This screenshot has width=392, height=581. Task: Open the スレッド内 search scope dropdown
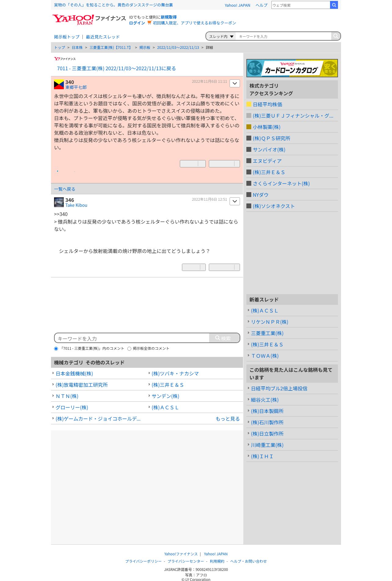221,36
